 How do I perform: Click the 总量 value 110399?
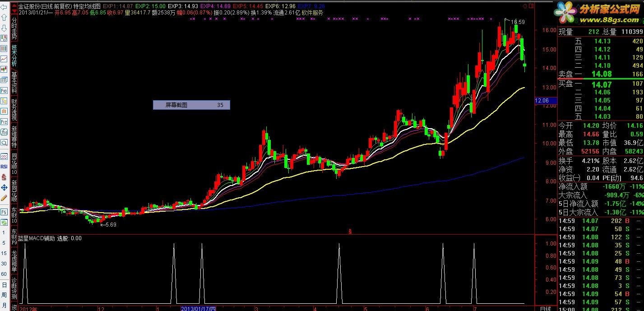(x=632, y=32)
